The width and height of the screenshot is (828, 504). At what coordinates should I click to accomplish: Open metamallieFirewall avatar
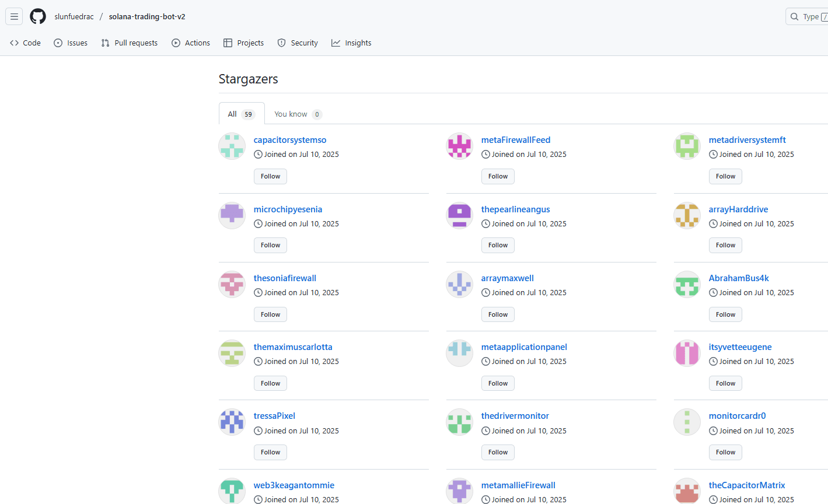pyautogui.click(x=460, y=491)
